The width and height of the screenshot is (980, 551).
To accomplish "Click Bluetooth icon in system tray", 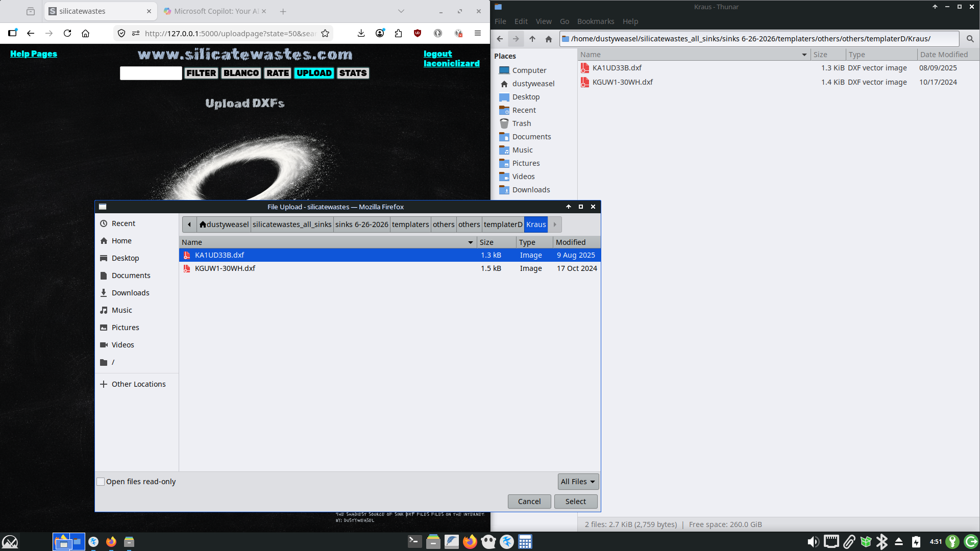I will [882, 542].
